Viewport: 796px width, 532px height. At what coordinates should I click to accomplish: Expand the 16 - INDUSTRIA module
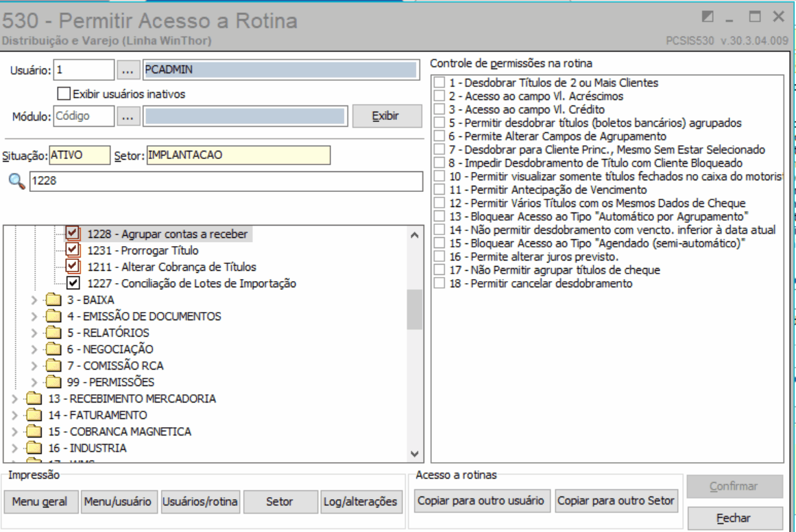[x=14, y=448]
